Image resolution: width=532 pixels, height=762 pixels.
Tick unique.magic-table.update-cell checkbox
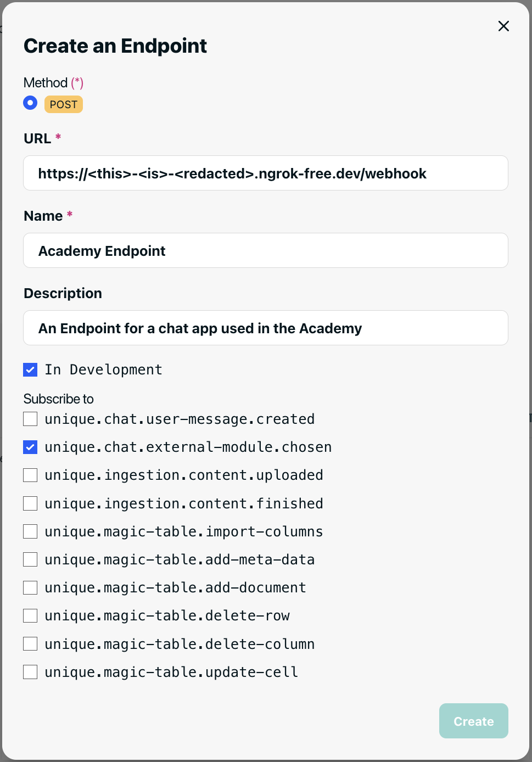[30, 672]
